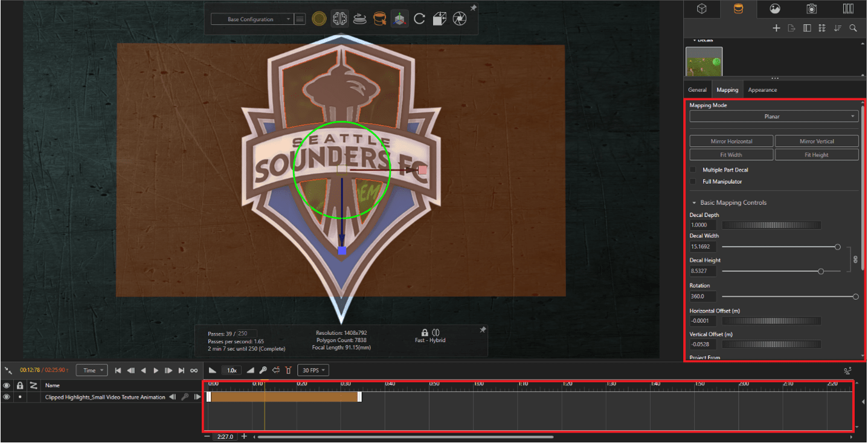Open the Time mode dropdown
Image resolution: width=868 pixels, height=443 pixels.
[92, 370]
